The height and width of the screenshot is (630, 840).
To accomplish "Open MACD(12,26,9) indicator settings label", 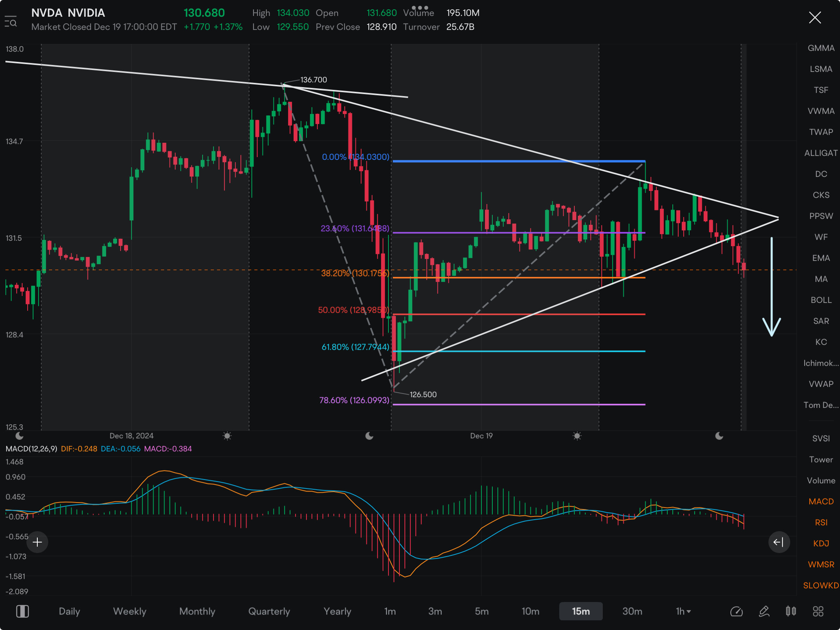I will pos(31,448).
